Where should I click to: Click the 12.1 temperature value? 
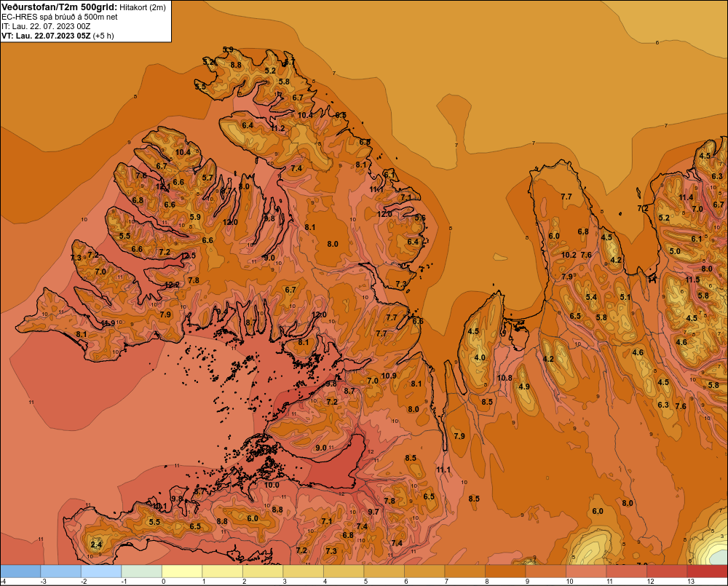162,186
